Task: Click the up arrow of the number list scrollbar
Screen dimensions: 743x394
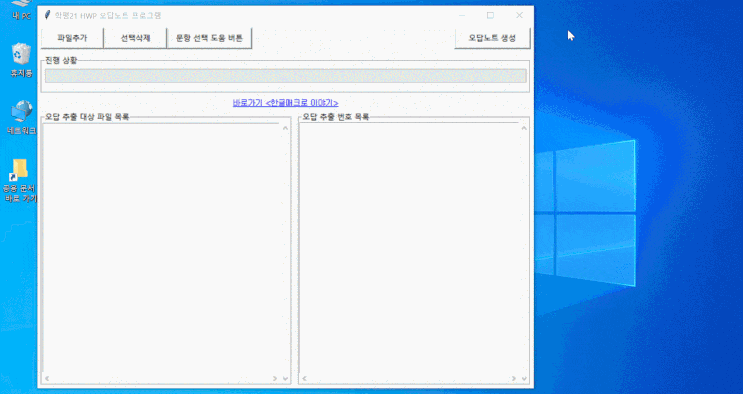Action: pyautogui.click(x=524, y=128)
